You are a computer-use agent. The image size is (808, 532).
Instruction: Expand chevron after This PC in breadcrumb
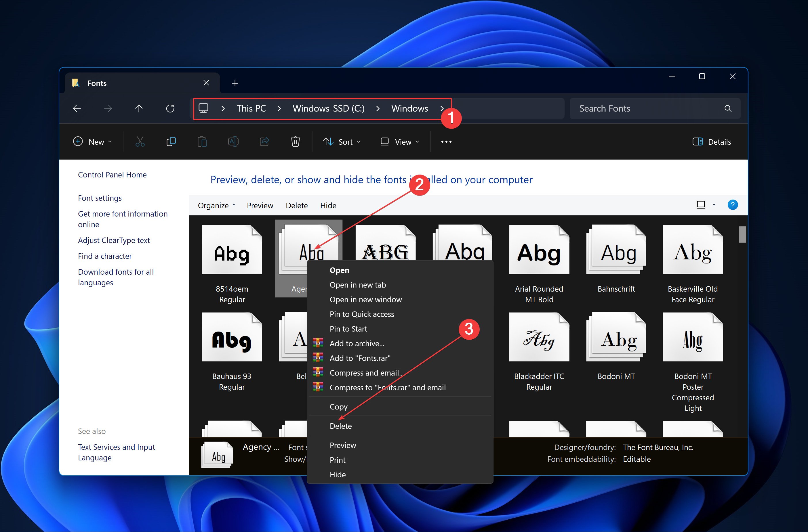coord(279,109)
